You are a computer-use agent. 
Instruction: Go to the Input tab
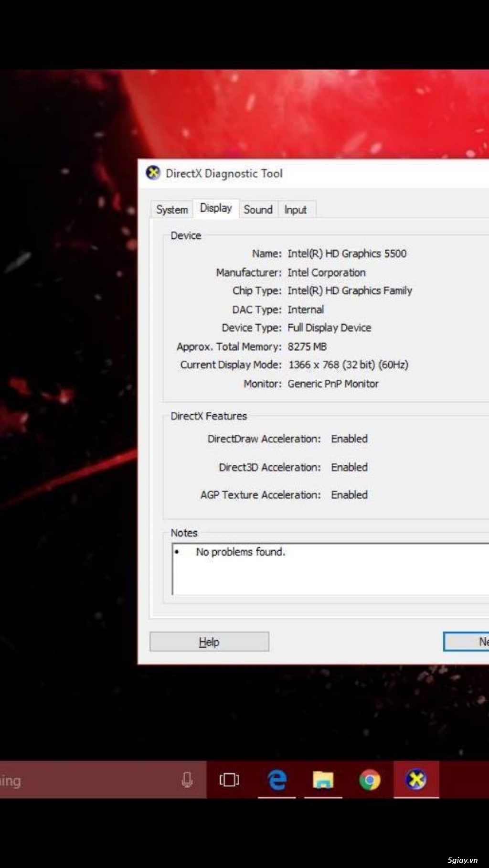[296, 210]
